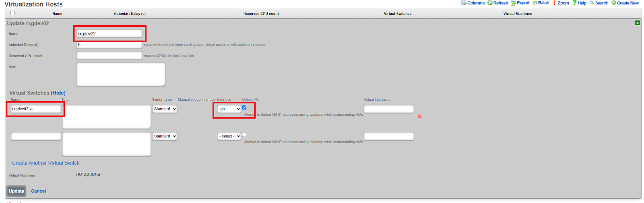Click the host Note textarea
644x203 pixels.
(x=121, y=74)
